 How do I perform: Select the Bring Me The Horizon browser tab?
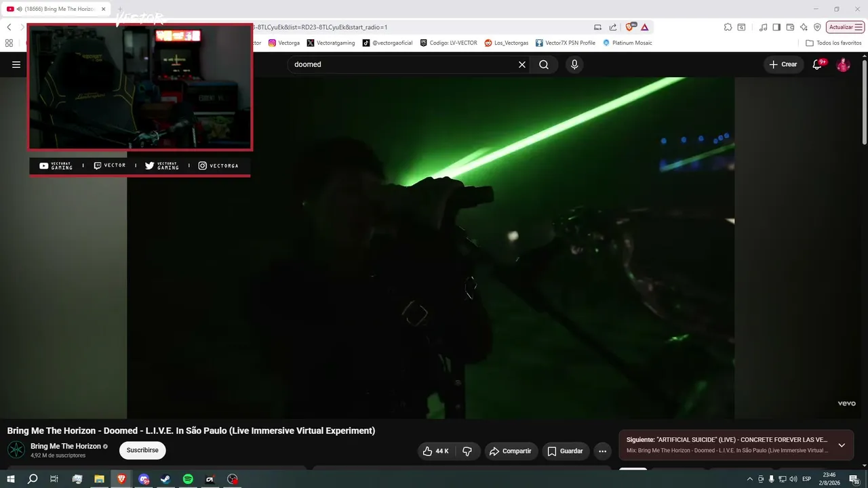(56, 9)
